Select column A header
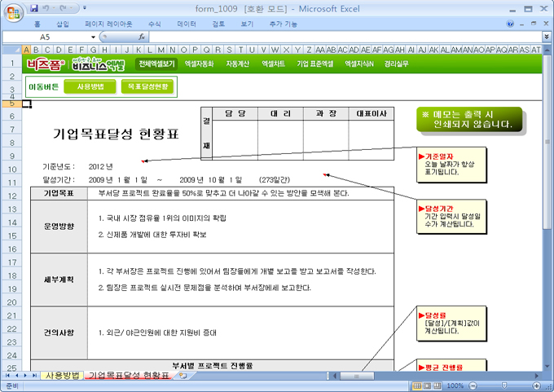The image size is (554, 392). [27, 50]
